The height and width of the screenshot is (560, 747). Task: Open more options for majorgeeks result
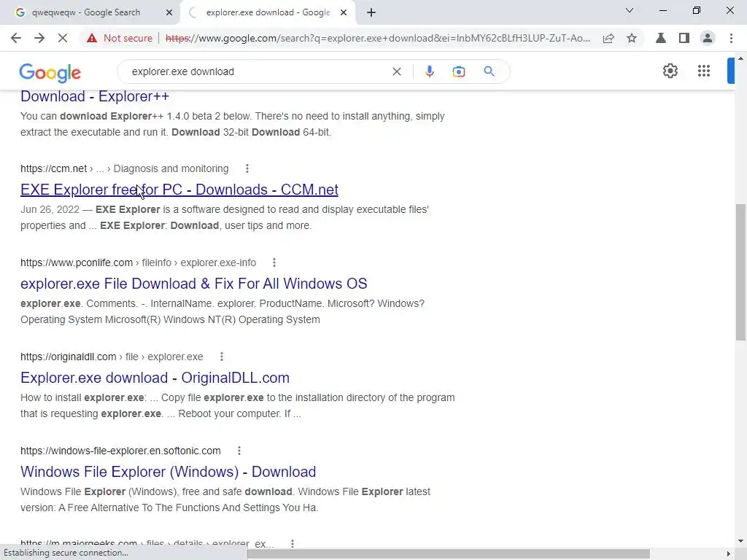pos(293,543)
